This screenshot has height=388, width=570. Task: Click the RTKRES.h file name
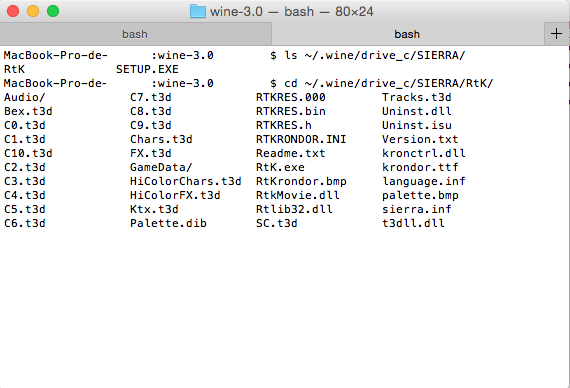[284, 125]
